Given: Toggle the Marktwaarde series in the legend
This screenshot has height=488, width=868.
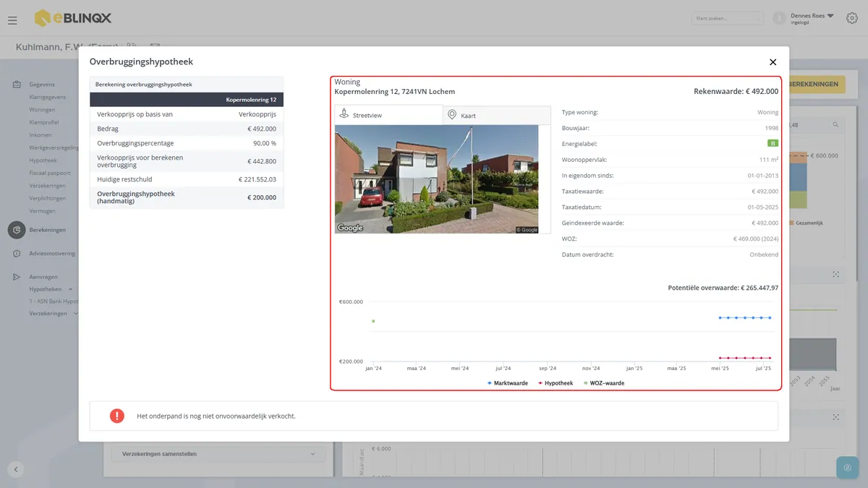Looking at the screenshot, I should click(x=508, y=383).
